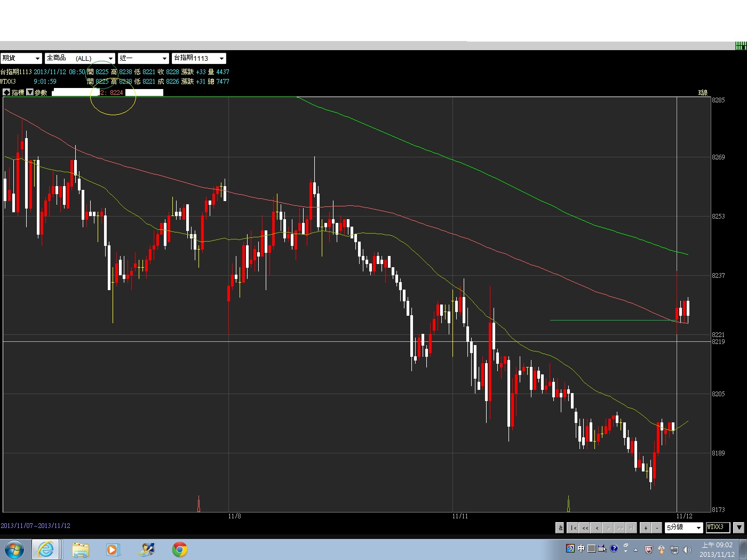Click the & button in chart navigation
Image resolution: width=747 pixels, height=560 pixels.
[x=560, y=527]
